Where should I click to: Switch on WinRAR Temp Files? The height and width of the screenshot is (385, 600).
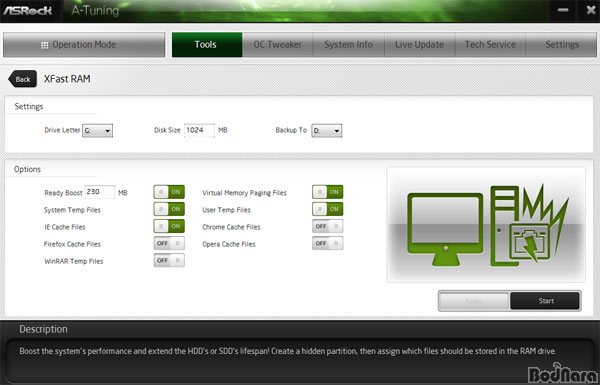(169, 261)
